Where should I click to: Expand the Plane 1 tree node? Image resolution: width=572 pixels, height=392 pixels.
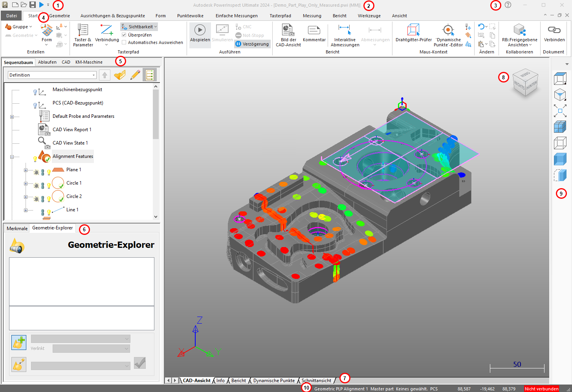pyautogui.click(x=26, y=170)
